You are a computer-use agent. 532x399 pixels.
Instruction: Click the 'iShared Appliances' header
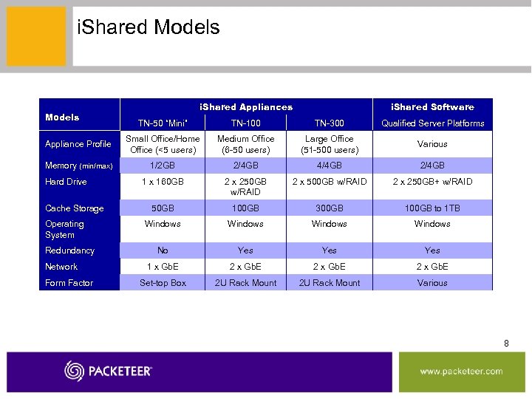246,107
